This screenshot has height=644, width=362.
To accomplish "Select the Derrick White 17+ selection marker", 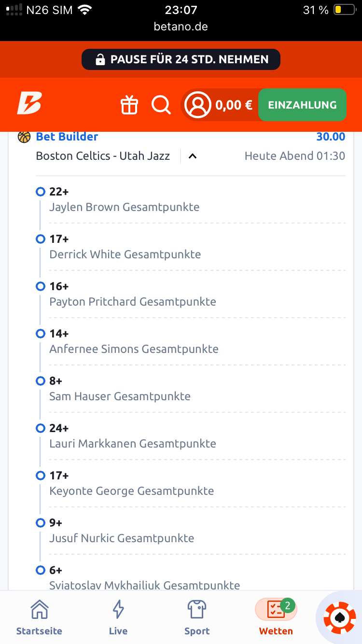I will (x=41, y=239).
